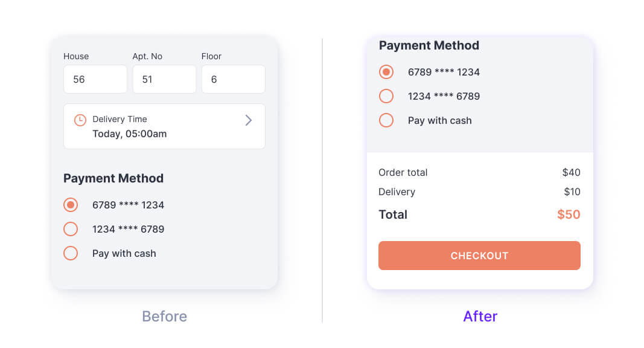Select card 1234 **** 6789 in Before panel

pos(71,229)
